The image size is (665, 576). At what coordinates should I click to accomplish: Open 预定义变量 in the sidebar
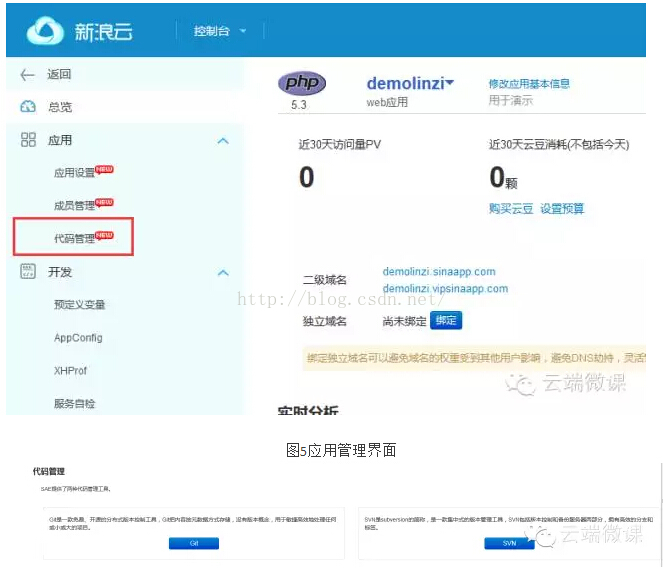[x=79, y=305]
